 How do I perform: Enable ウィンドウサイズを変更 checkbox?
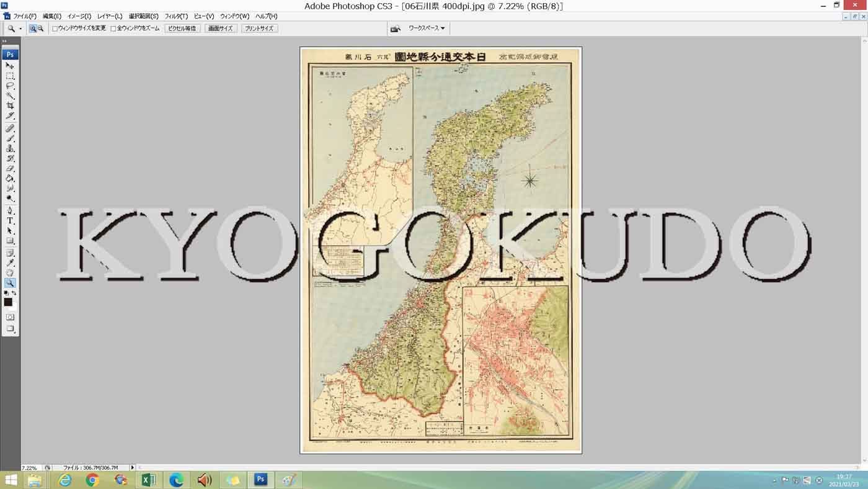coord(55,29)
